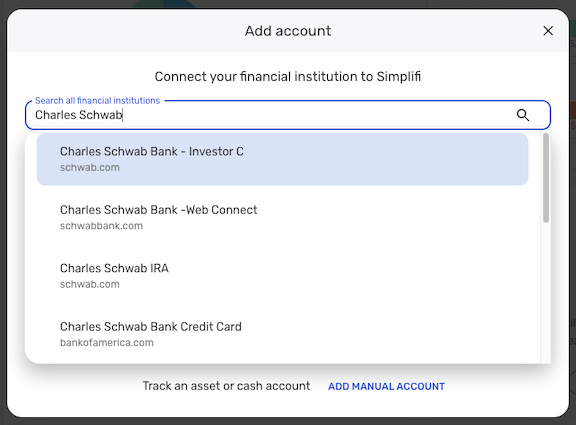Viewport: 576px width, 425px height.
Task: Click the scrollbar track below the thumb
Action: [x=546, y=294]
